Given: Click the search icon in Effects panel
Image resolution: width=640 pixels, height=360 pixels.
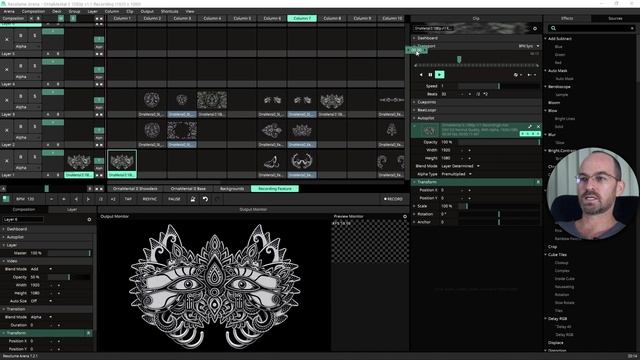Looking at the screenshot, I should (x=553, y=28).
